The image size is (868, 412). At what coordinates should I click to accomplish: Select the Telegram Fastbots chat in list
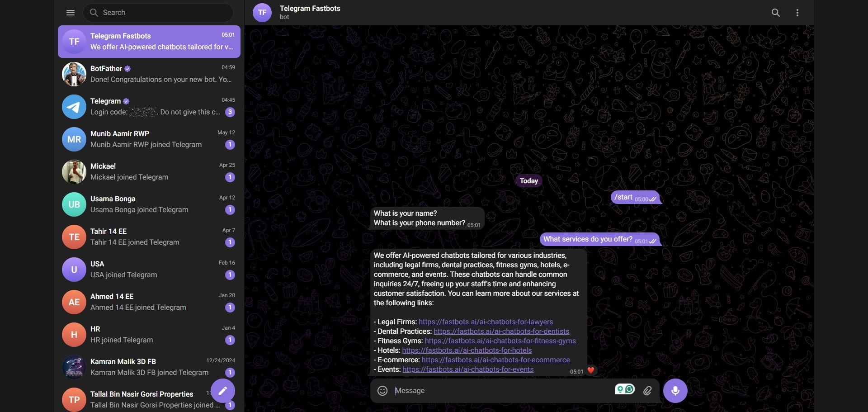coord(149,42)
